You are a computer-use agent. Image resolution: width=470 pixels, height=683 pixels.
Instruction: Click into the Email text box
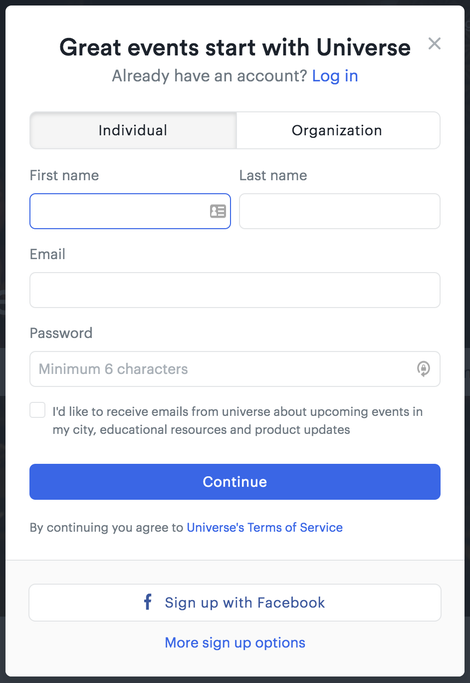(x=235, y=290)
